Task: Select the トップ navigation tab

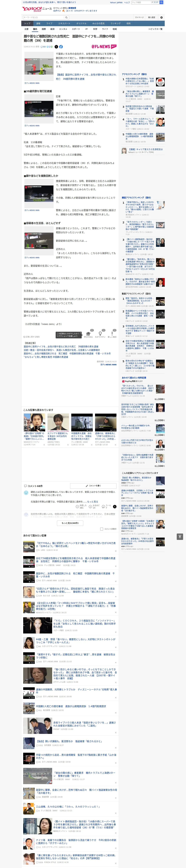Action: (27, 24)
